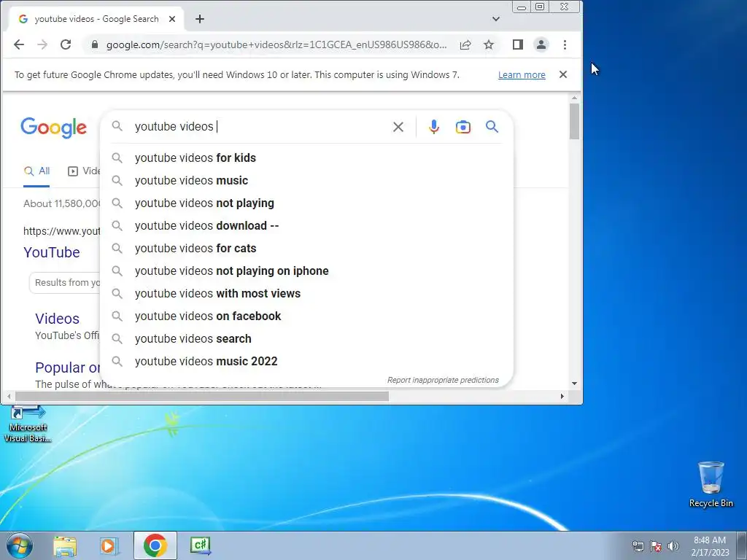Image resolution: width=747 pixels, height=560 pixels.
Task: Choose suggestion youtube videos music 2022
Action: (x=307, y=362)
